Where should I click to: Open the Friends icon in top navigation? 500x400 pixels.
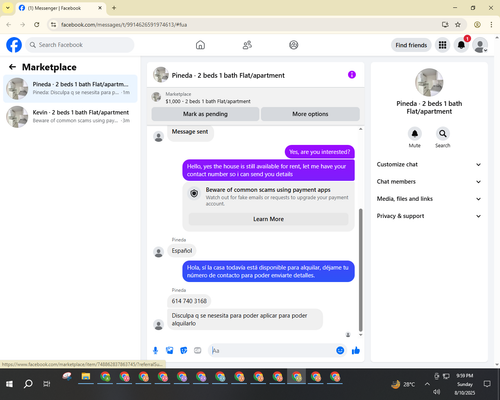(x=247, y=45)
